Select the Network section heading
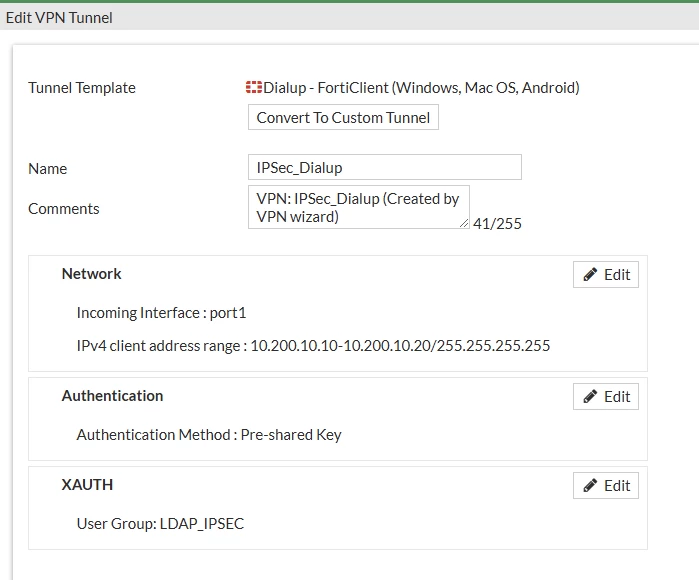 91,274
